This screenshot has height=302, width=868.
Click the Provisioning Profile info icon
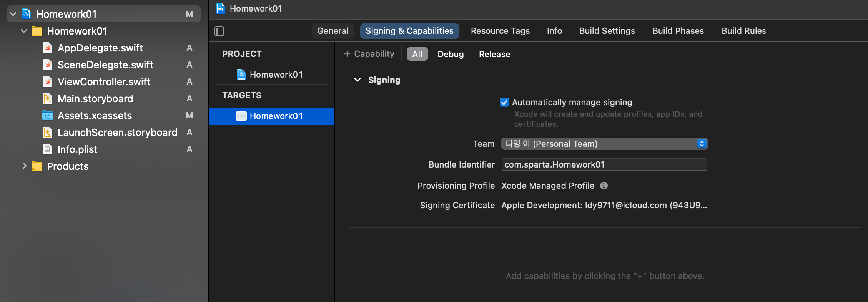coord(604,186)
